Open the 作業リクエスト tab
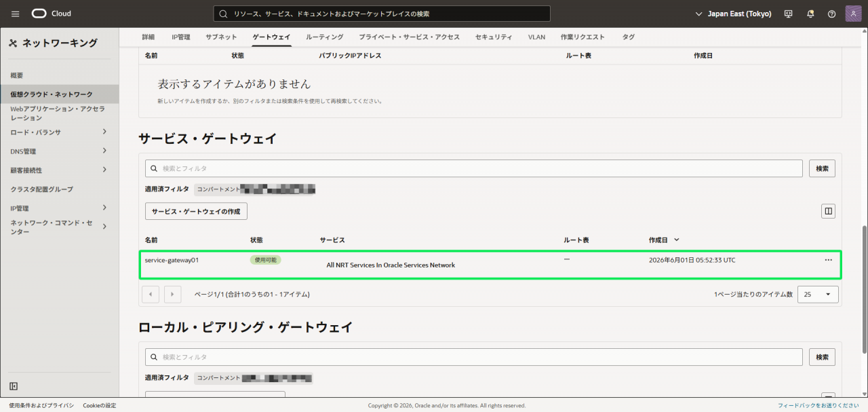 point(583,37)
